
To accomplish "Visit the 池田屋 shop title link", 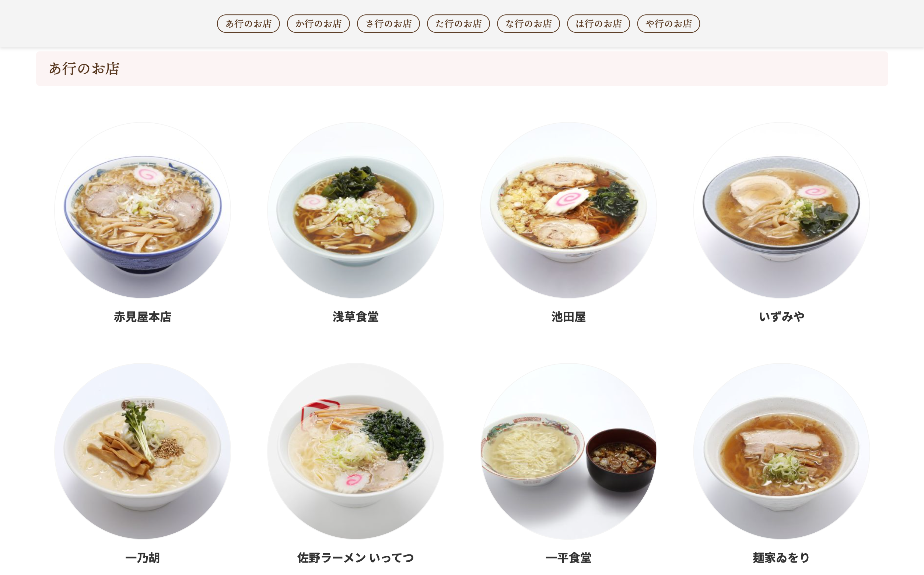I will click(568, 317).
